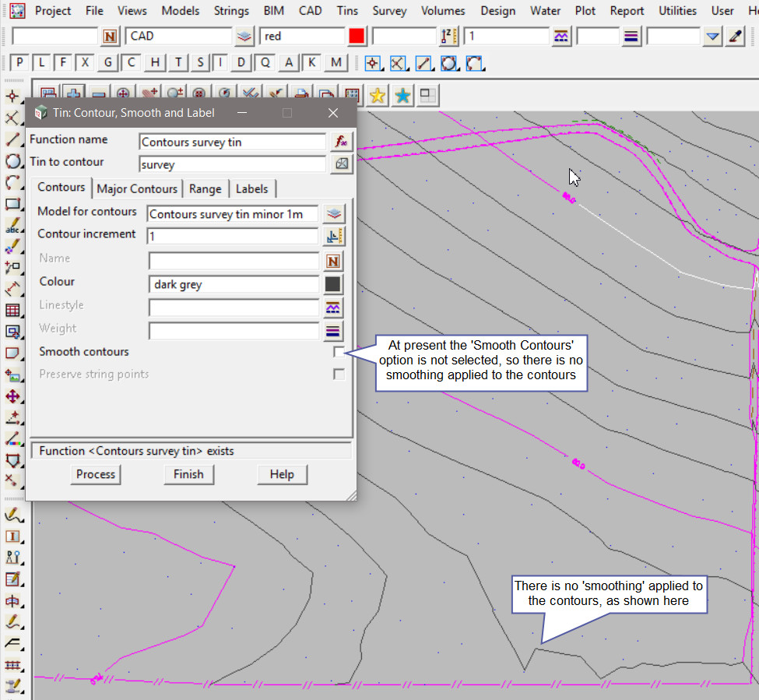Open model list icon for contours model
The width and height of the screenshot is (759, 700).
(333, 213)
